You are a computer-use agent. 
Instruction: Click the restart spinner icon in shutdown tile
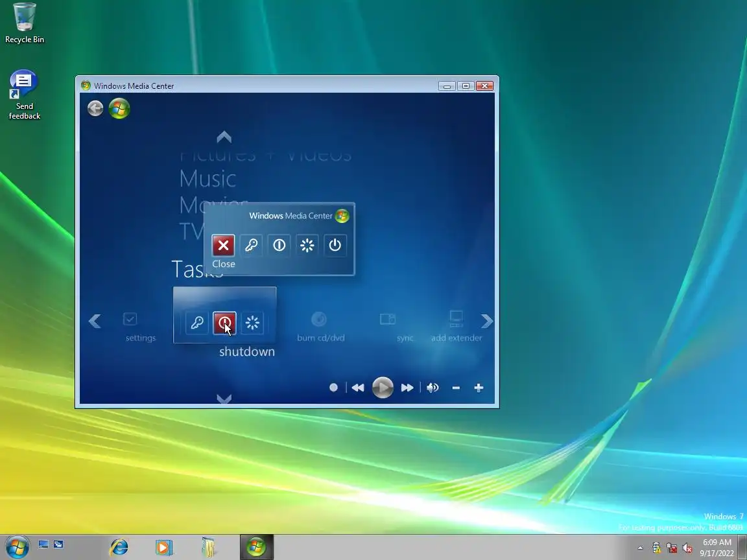[x=252, y=323]
